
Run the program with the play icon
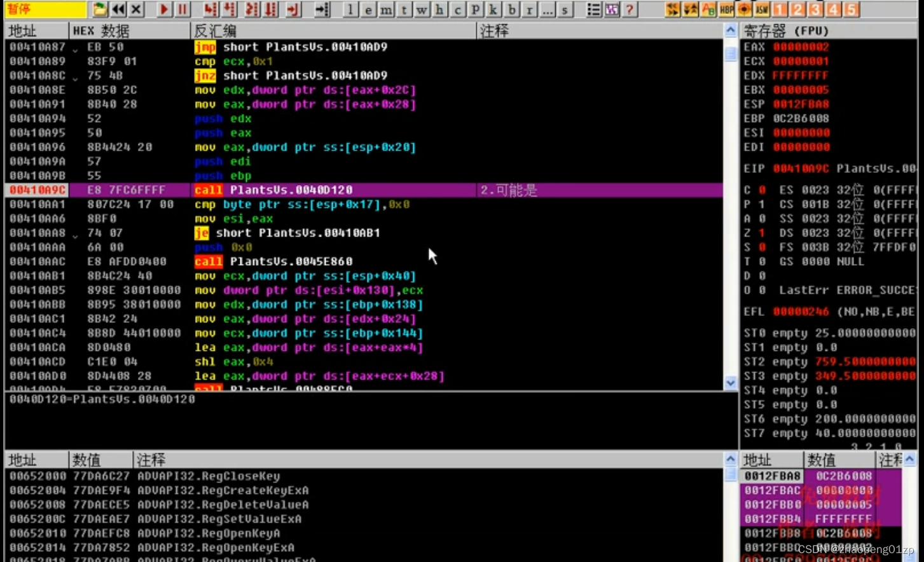[x=163, y=10]
